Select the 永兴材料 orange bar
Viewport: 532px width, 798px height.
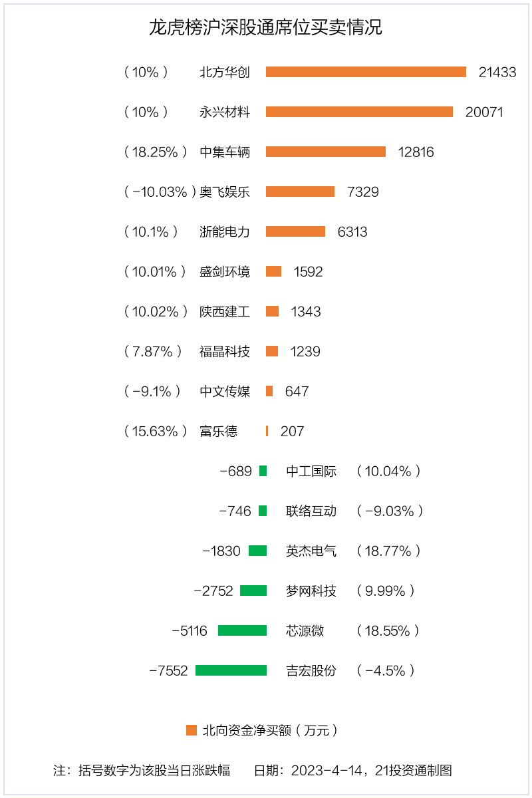click(x=359, y=112)
